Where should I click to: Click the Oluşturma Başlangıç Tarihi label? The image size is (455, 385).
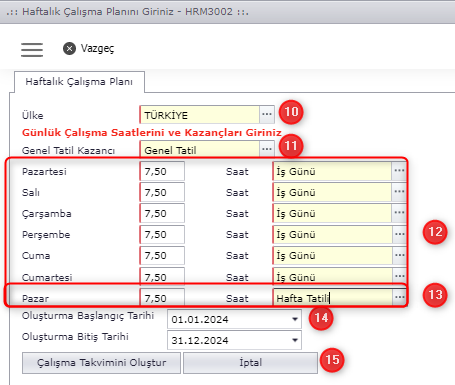(88, 316)
